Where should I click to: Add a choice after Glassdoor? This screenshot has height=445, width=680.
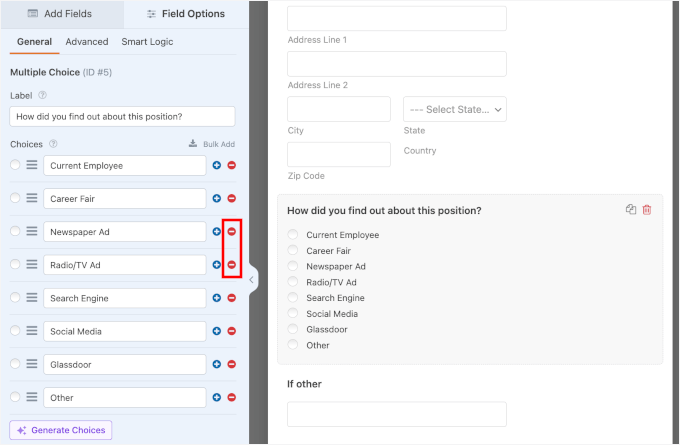point(217,365)
